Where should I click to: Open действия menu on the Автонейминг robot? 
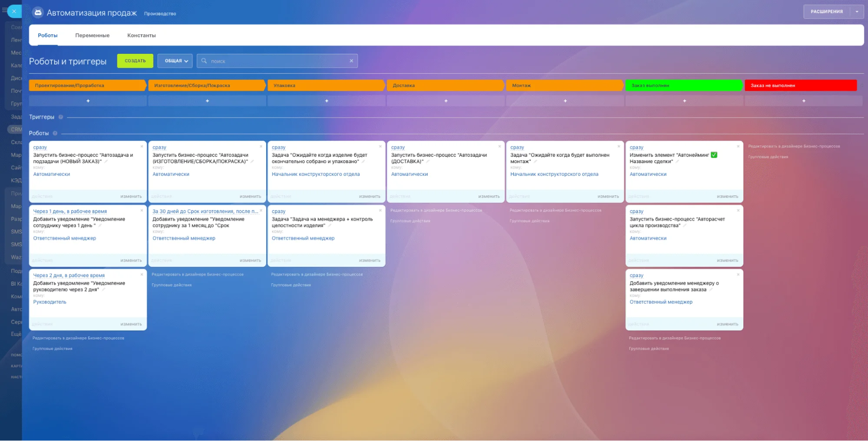pyautogui.click(x=639, y=197)
